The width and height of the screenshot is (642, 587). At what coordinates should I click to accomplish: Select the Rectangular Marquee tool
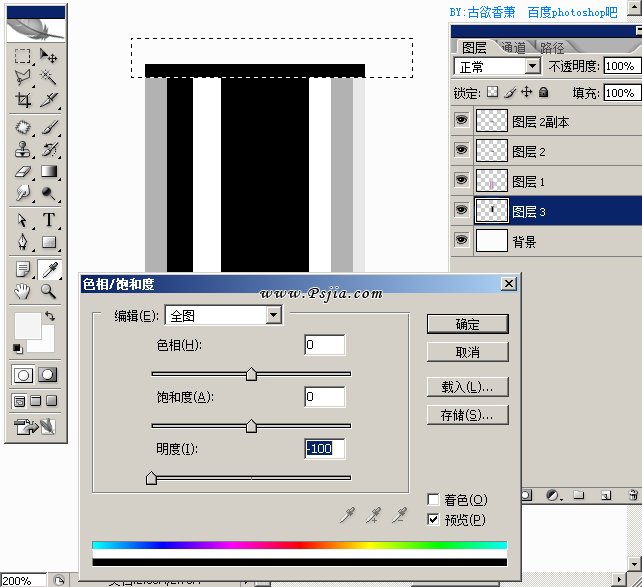[23, 56]
